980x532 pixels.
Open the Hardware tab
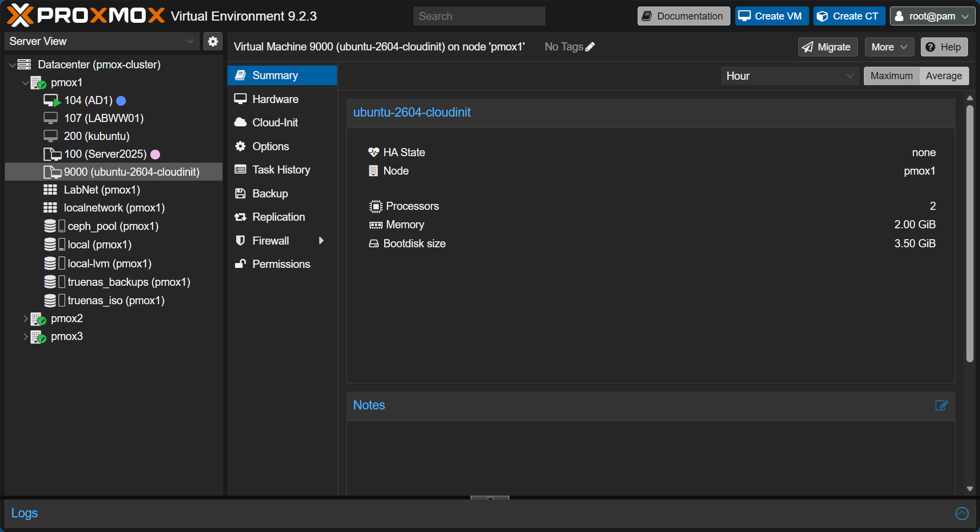point(282,99)
